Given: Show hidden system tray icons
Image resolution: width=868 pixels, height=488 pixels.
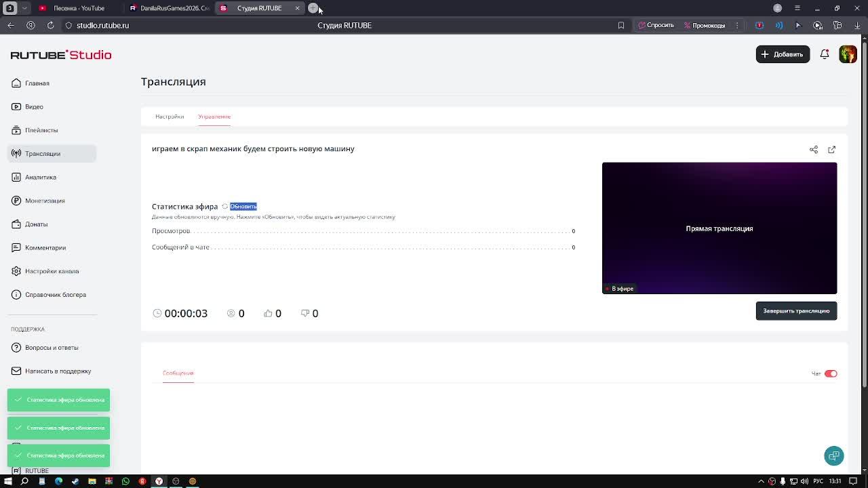Looking at the screenshot, I should pyautogui.click(x=761, y=481).
